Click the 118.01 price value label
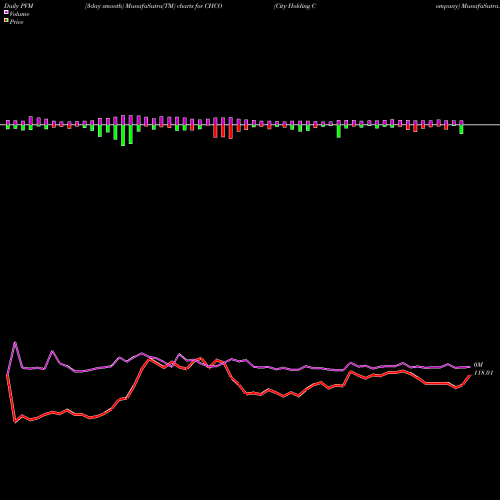 (483, 373)
